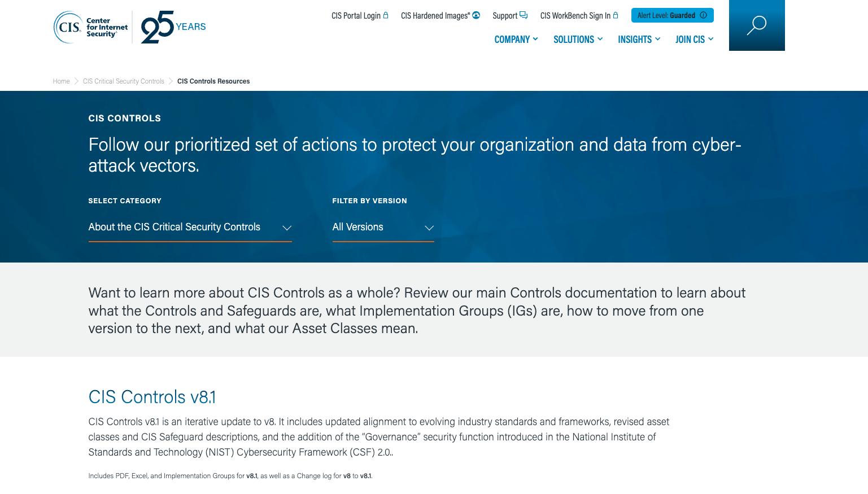The height and width of the screenshot is (494, 868).
Task: Click chevron next to Insights
Action: [x=657, y=39]
